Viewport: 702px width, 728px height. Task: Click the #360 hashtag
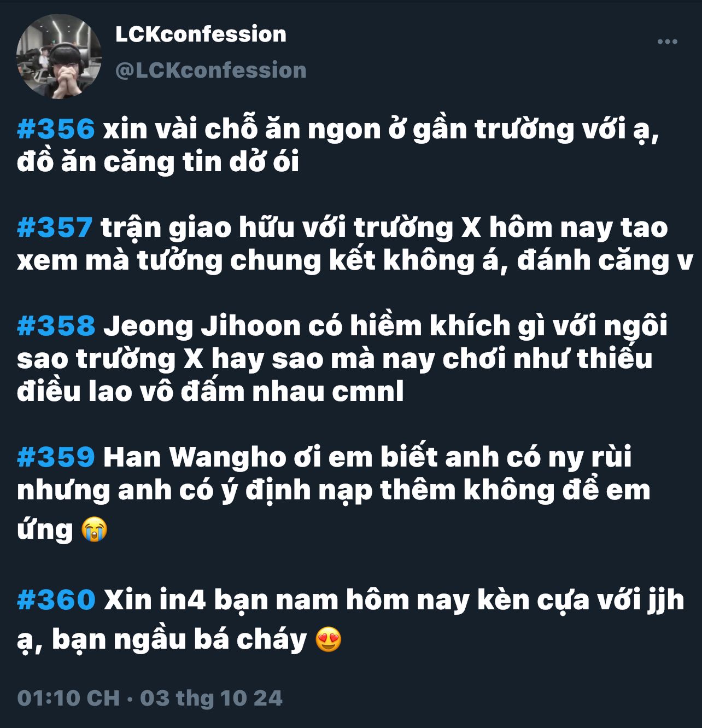tap(56, 600)
